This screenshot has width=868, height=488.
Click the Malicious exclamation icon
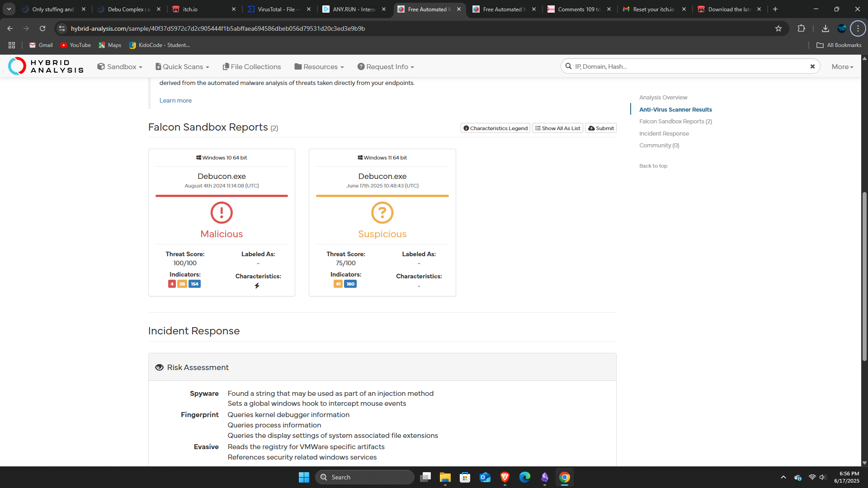[x=222, y=212]
